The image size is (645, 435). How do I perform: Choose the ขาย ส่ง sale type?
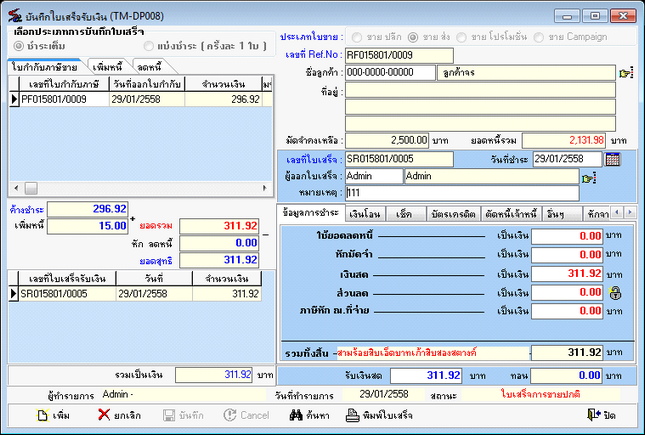tap(413, 37)
